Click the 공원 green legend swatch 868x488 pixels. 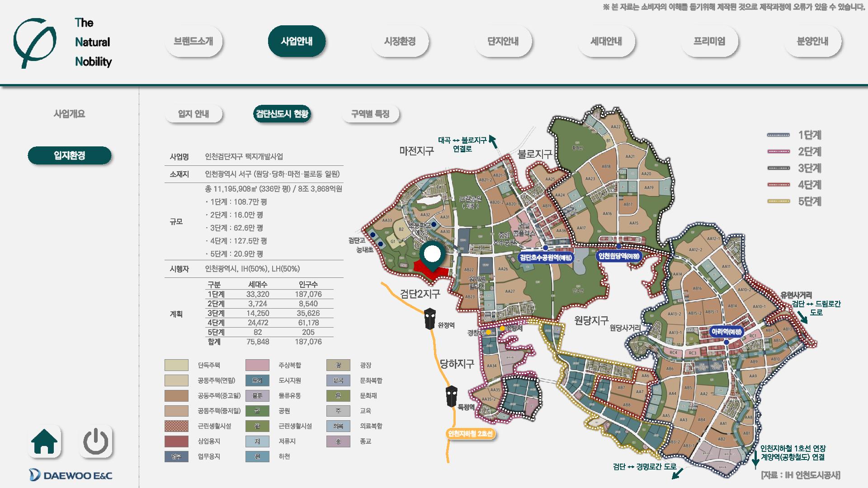257,411
